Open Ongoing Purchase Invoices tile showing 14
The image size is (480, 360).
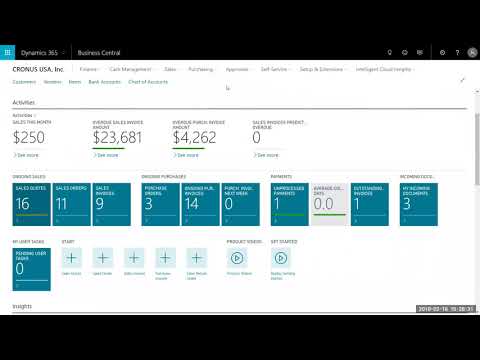point(201,204)
